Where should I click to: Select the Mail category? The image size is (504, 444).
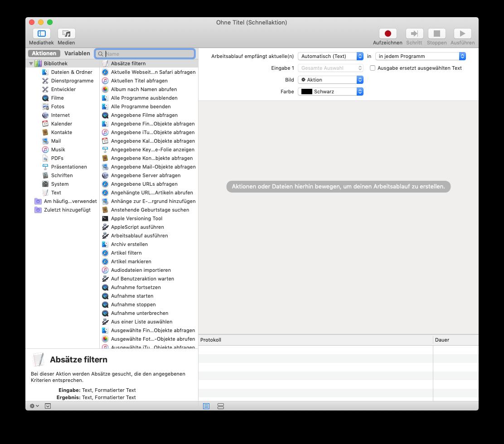pos(51,141)
